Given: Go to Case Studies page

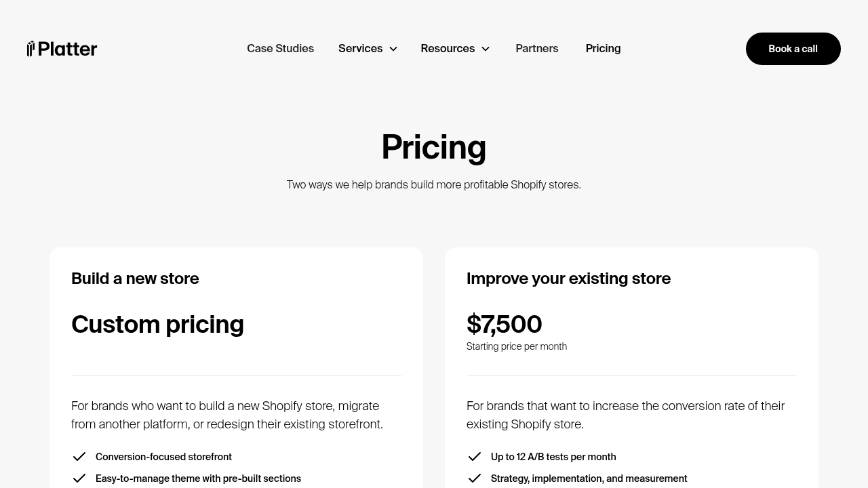Looking at the screenshot, I should tap(280, 49).
